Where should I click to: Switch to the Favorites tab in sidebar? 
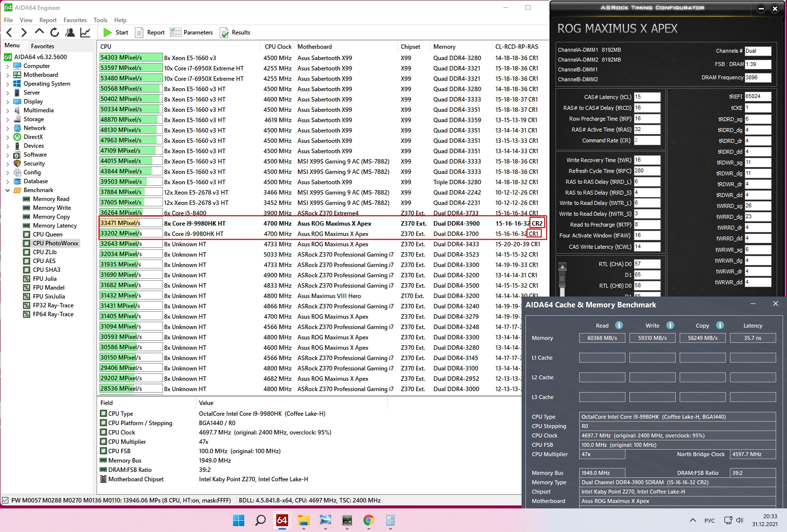(x=42, y=46)
